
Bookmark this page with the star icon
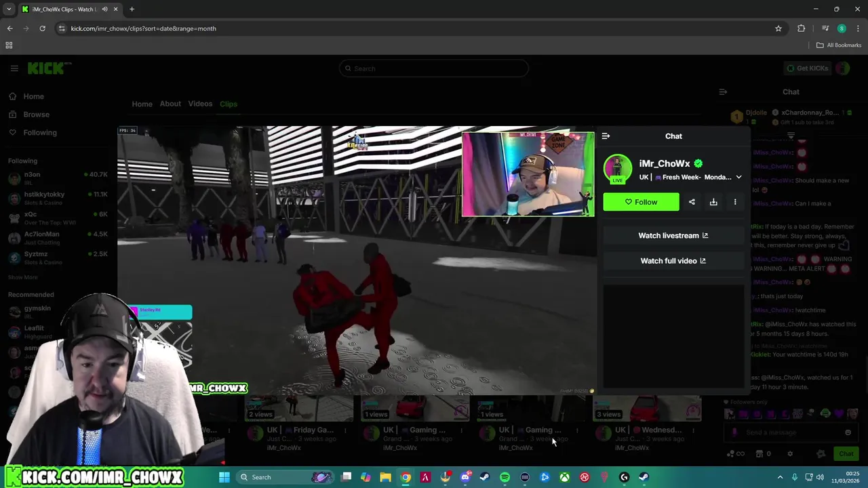778,28
